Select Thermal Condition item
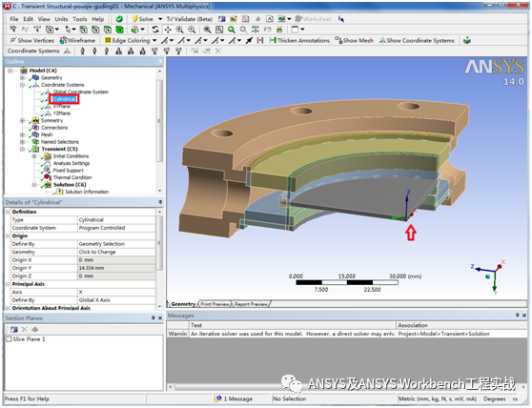Viewport: 532px width, 408px height. tap(72, 177)
